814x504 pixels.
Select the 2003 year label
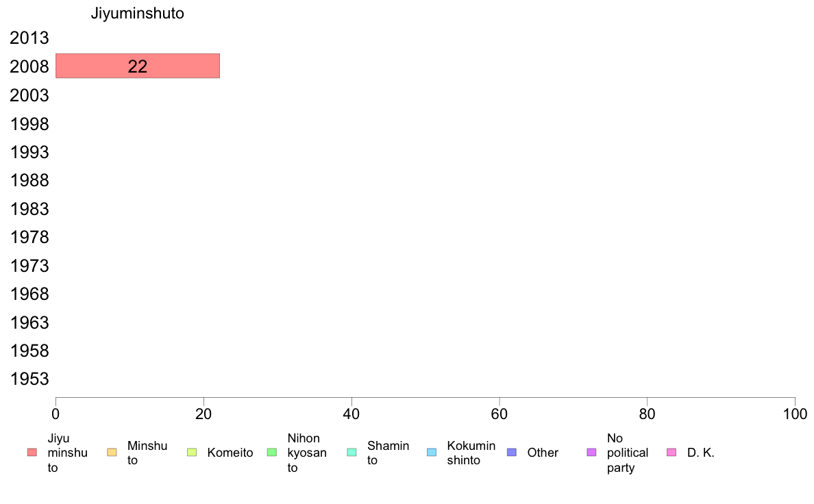tap(29, 95)
